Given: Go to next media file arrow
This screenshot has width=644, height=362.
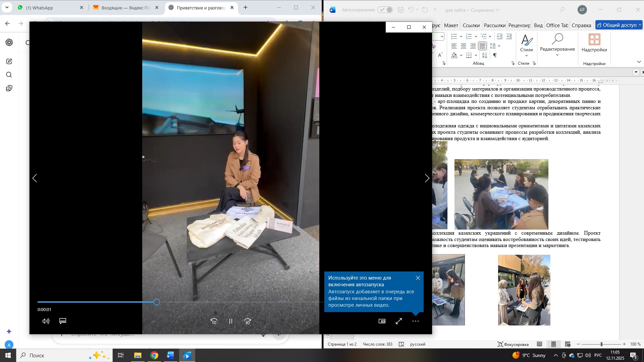Looking at the screenshot, I should 427,178.
